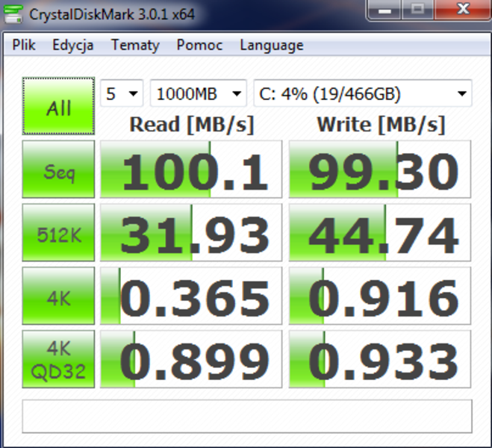The width and height of the screenshot is (492, 448).
Task: Start the 4K QD32 test
Action: pyautogui.click(x=58, y=359)
